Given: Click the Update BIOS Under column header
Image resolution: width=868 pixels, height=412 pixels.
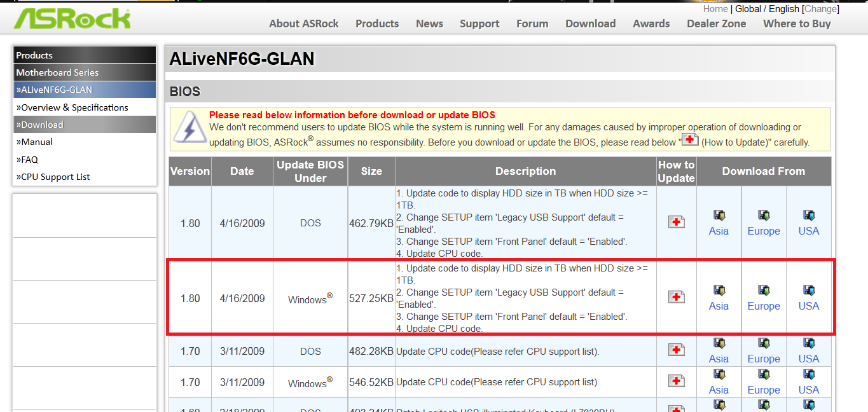Looking at the screenshot, I should 310,171.
